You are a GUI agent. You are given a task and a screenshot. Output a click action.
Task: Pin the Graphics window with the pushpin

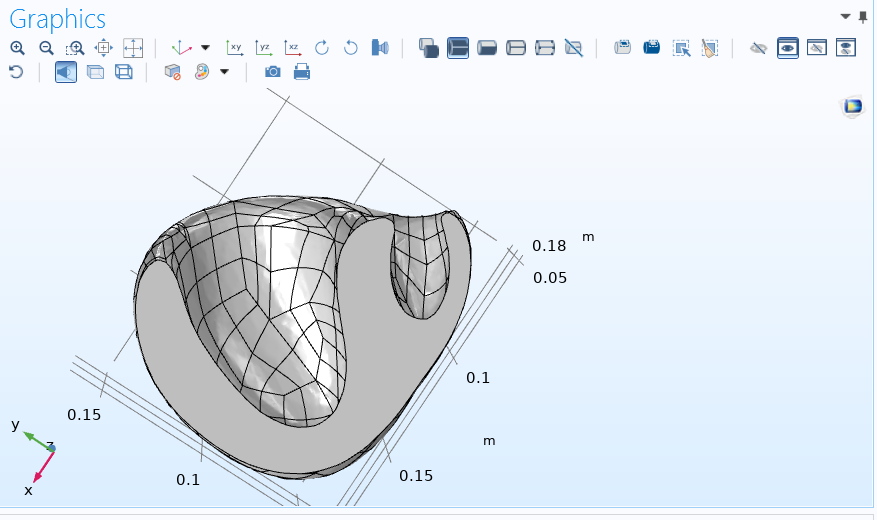[863, 16]
